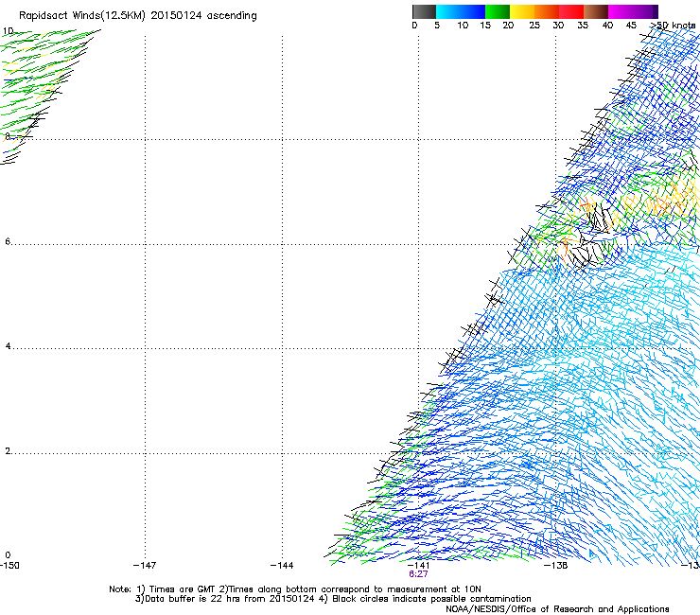
Task: Click the 'NOAA/NESDIS/Office of Research and Applications' credit
Action: pos(557,609)
